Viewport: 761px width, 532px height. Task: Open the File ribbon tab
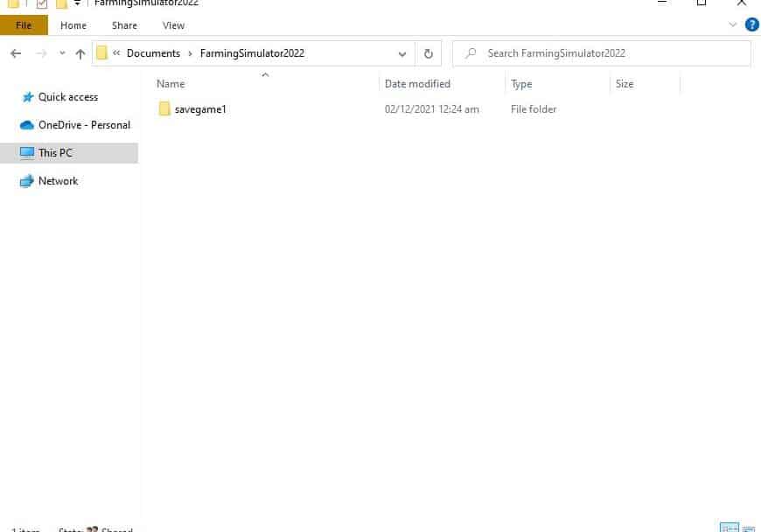[24, 25]
